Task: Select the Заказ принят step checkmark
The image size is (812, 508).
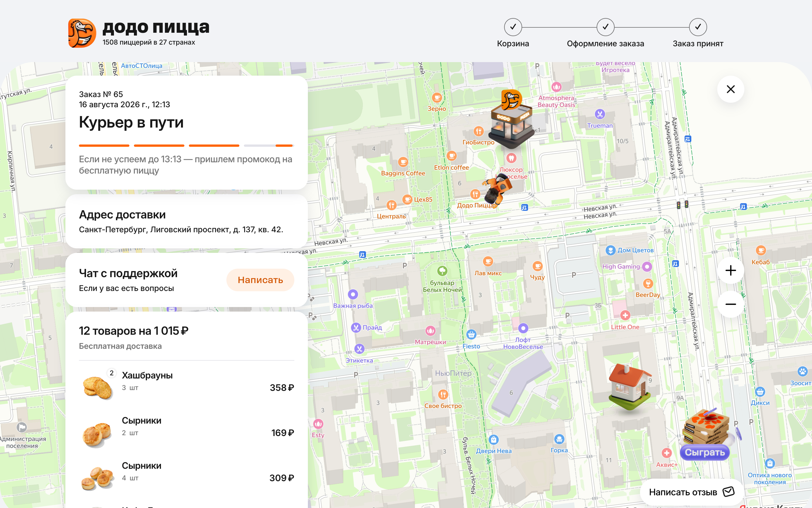Action: 698,27
